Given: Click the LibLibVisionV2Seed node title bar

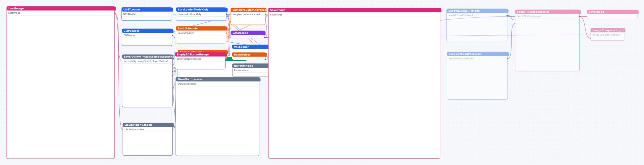Looking at the screenshot, I should click(x=148, y=125).
